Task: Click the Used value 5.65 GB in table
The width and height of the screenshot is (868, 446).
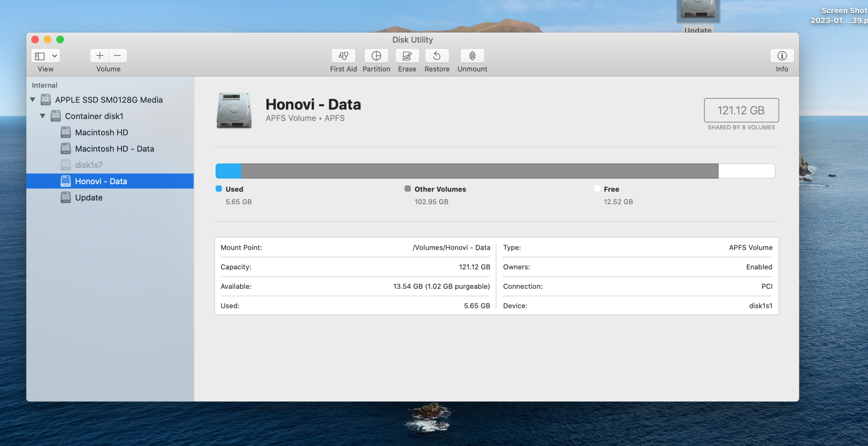Action: coord(477,306)
